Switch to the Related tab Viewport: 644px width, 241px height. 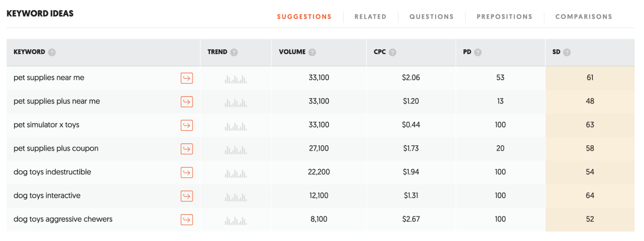pos(370,17)
